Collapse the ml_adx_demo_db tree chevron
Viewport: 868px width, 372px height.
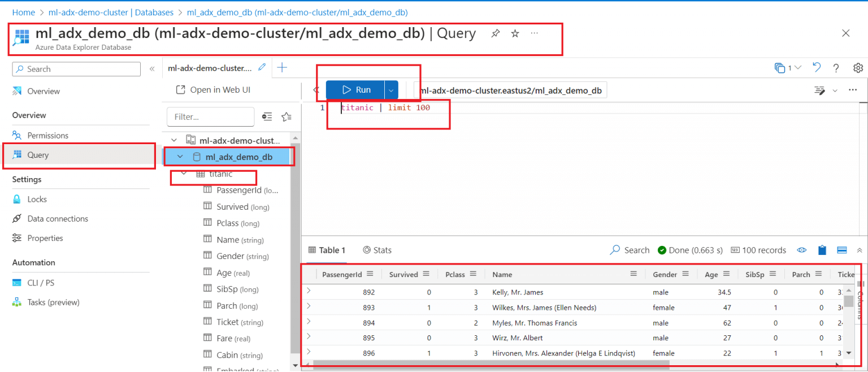180,157
